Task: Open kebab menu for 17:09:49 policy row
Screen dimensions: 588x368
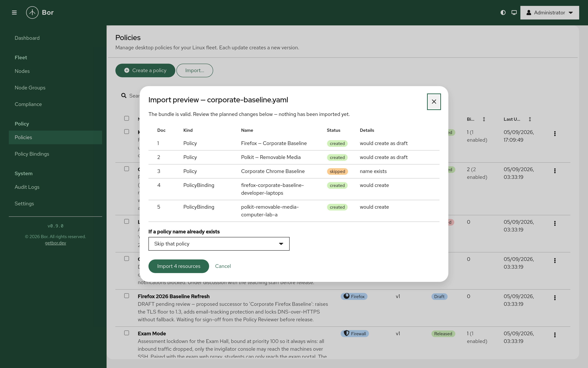Action: coord(555,134)
